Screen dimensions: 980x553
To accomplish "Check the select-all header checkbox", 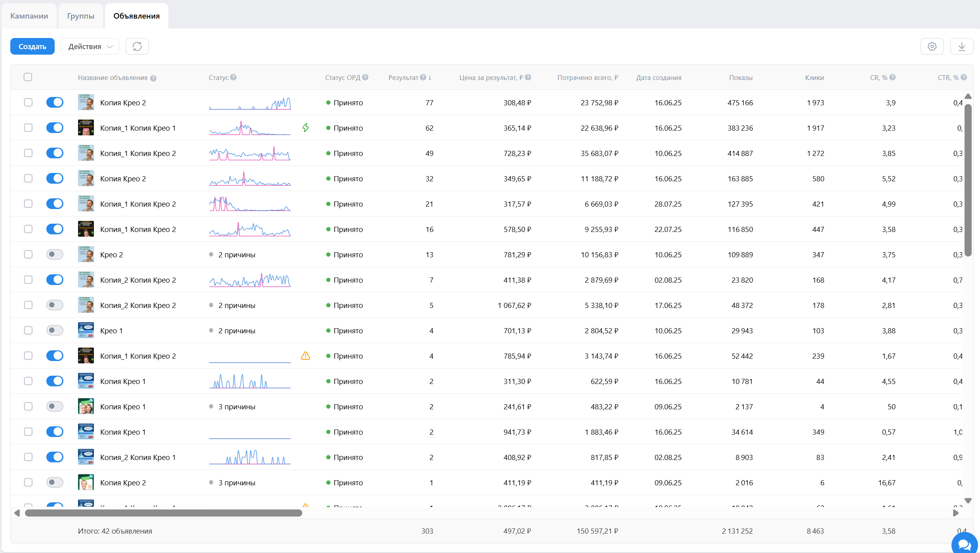I will [28, 77].
